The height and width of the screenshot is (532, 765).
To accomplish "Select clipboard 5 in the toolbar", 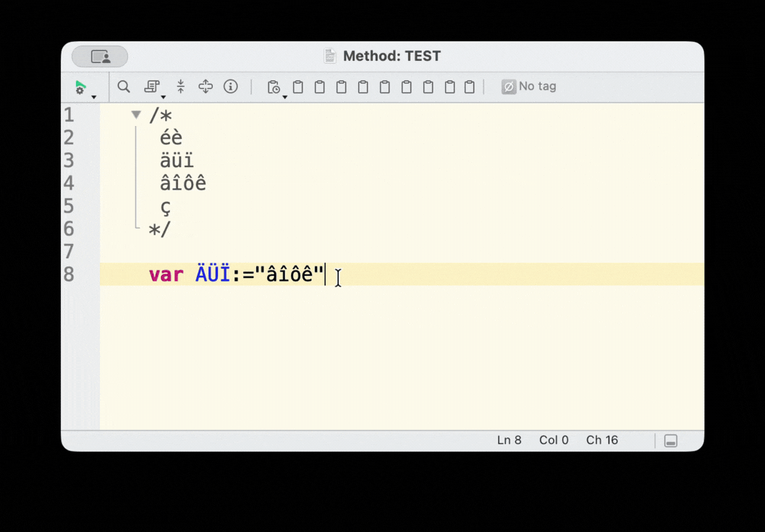I will (385, 88).
